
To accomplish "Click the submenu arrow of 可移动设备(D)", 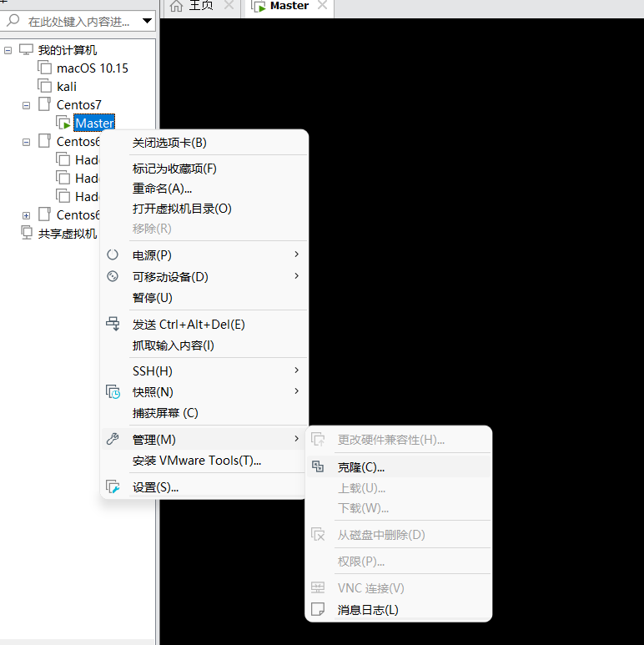I will 296,275.
